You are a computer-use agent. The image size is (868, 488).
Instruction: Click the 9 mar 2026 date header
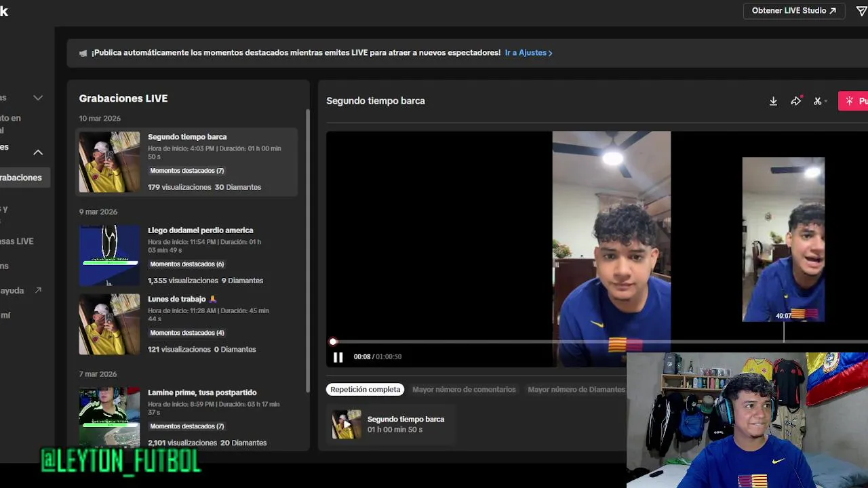coord(98,212)
